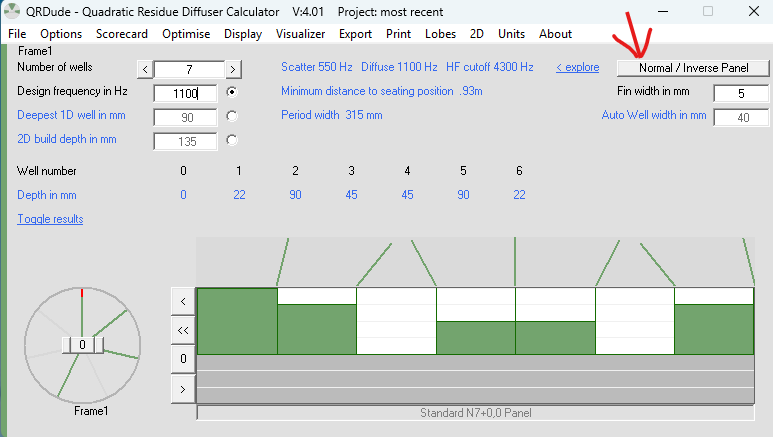The width and height of the screenshot is (773, 437).
Task: Follow the explore link
Action: pyautogui.click(x=577, y=68)
